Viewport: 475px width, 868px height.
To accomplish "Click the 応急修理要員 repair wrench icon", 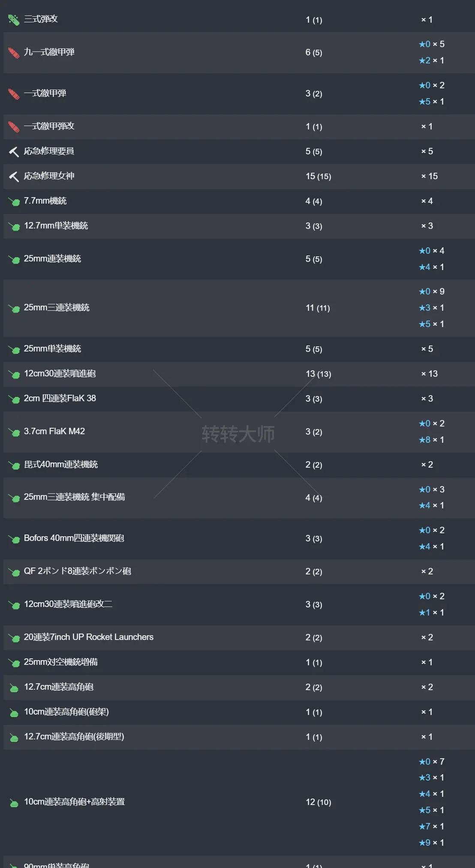I will click(13, 151).
